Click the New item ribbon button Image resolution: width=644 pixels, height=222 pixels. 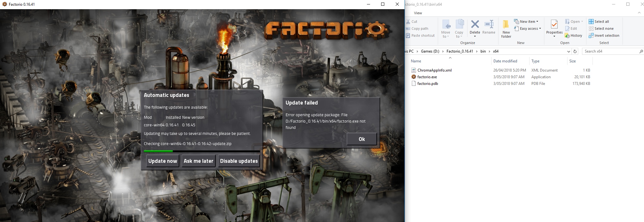coord(526,22)
